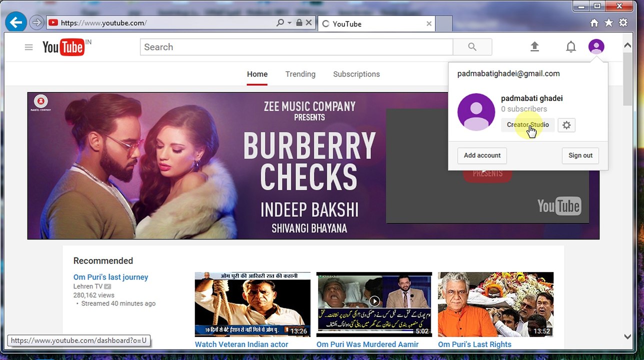644x360 pixels.
Task: Click the YouTube Search input field
Action: point(296,47)
